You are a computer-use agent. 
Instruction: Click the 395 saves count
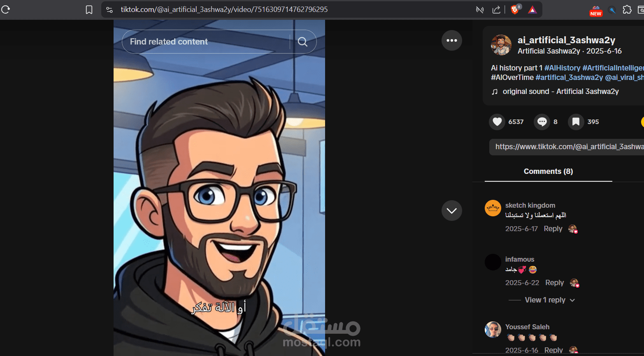[x=593, y=122]
